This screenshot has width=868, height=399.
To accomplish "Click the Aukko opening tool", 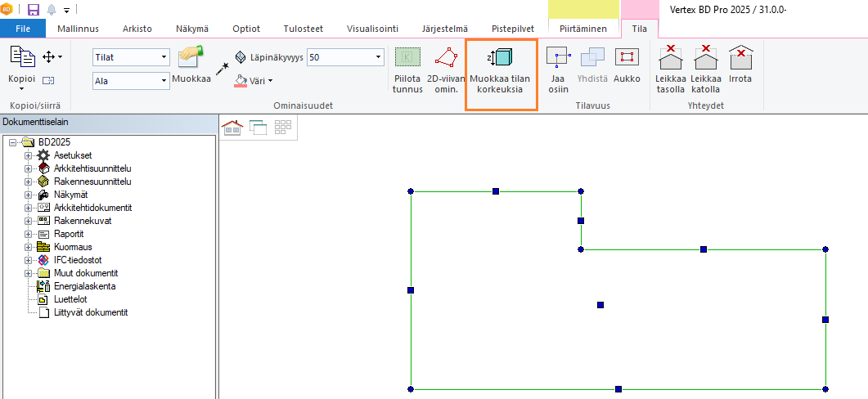I will point(627,69).
